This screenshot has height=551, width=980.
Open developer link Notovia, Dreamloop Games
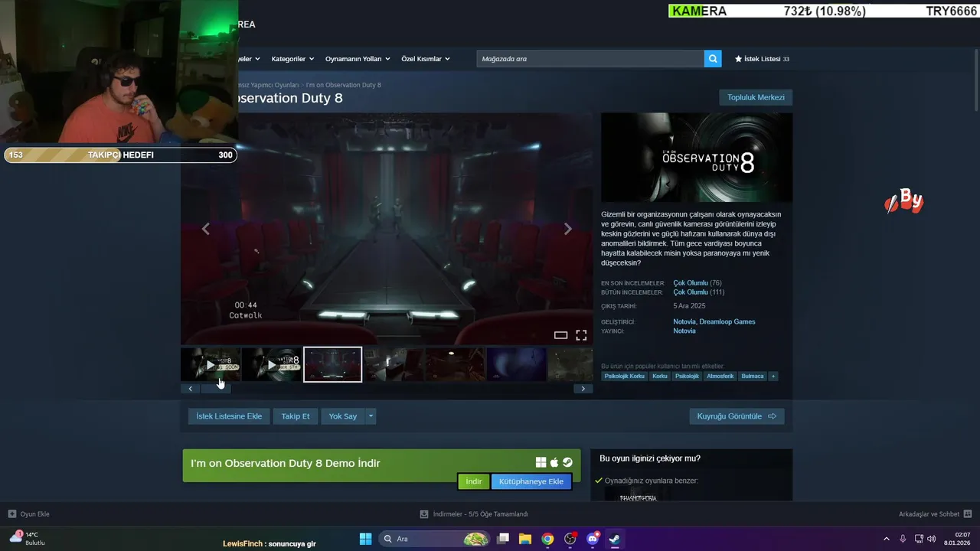coord(714,322)
